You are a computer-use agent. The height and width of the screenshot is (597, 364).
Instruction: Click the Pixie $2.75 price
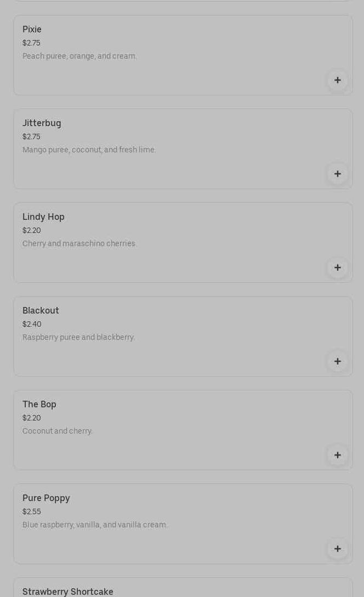pos(31,43)
